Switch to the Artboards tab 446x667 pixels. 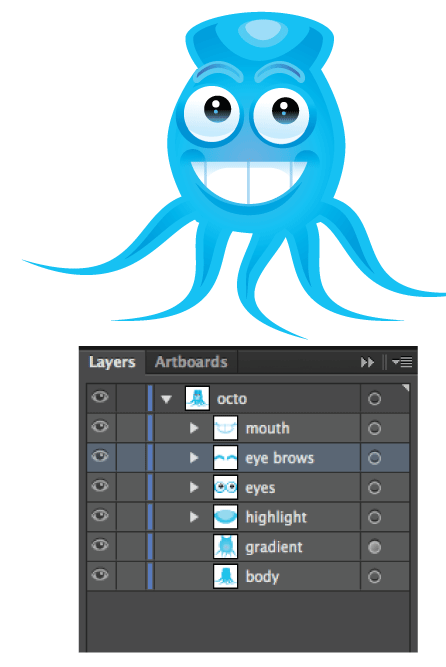click(x=191, y=362)
